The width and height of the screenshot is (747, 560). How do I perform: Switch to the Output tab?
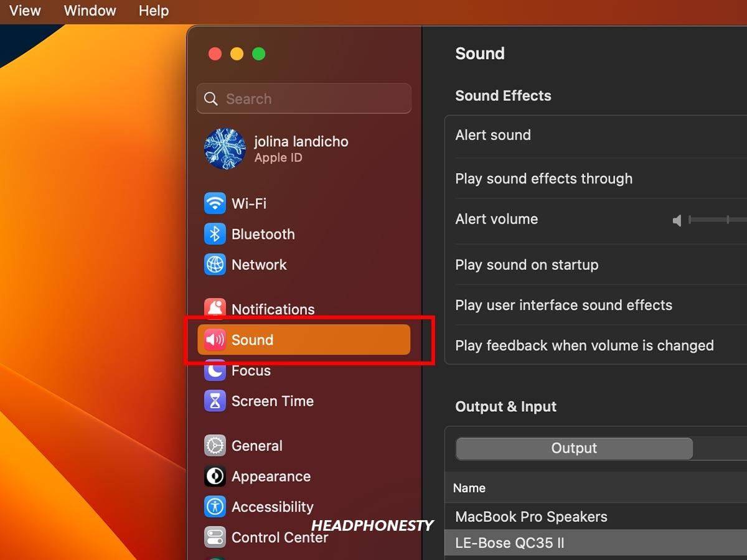[573, 448]
